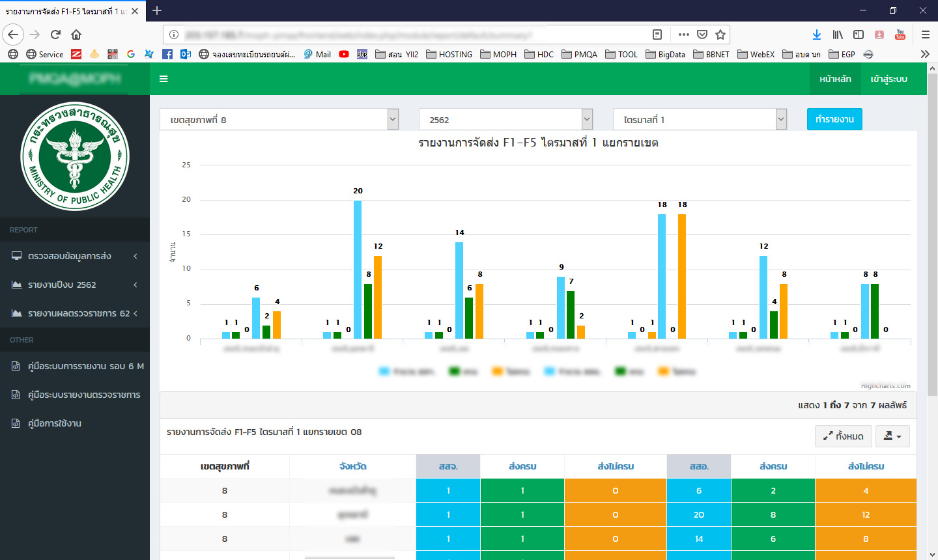Click the Highcharts.com credit link
938x560 pixels.
[886, 386]
